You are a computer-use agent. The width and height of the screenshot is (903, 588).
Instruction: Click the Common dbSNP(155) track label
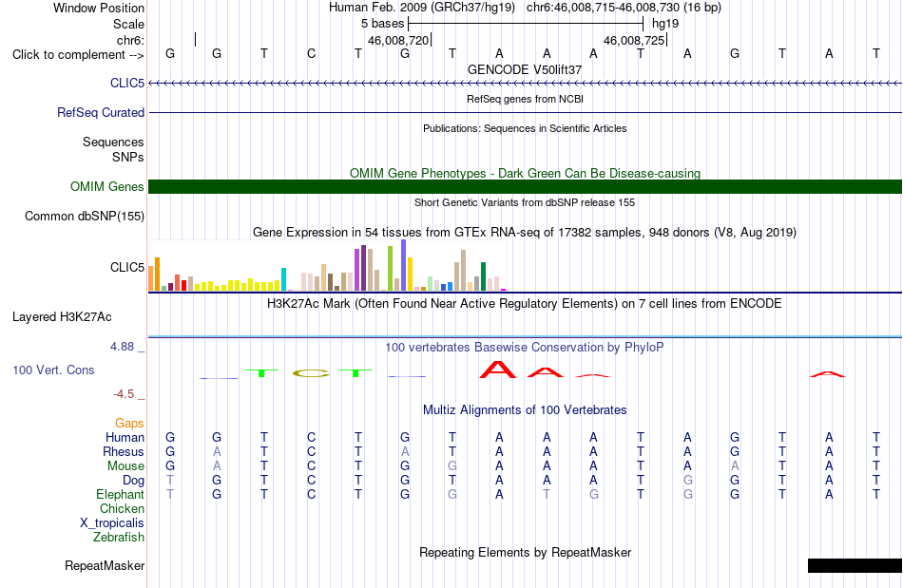point(84,217)
